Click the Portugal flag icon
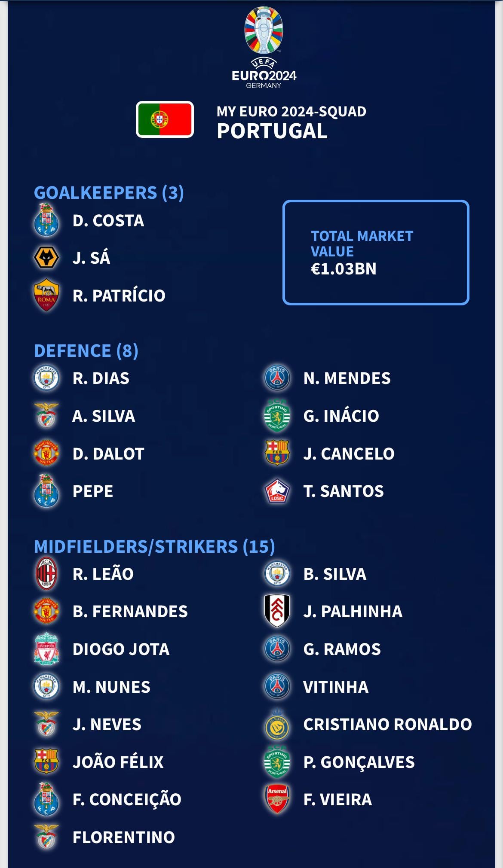The image size is (503, 868). 165,119
